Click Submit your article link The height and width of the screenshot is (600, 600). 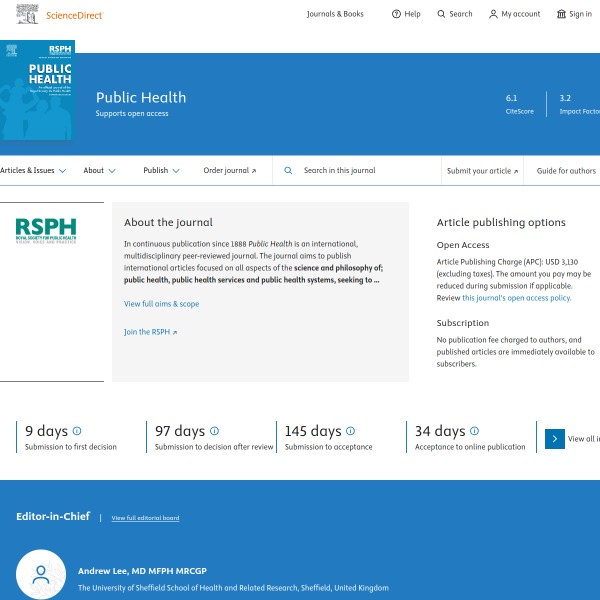482,171
